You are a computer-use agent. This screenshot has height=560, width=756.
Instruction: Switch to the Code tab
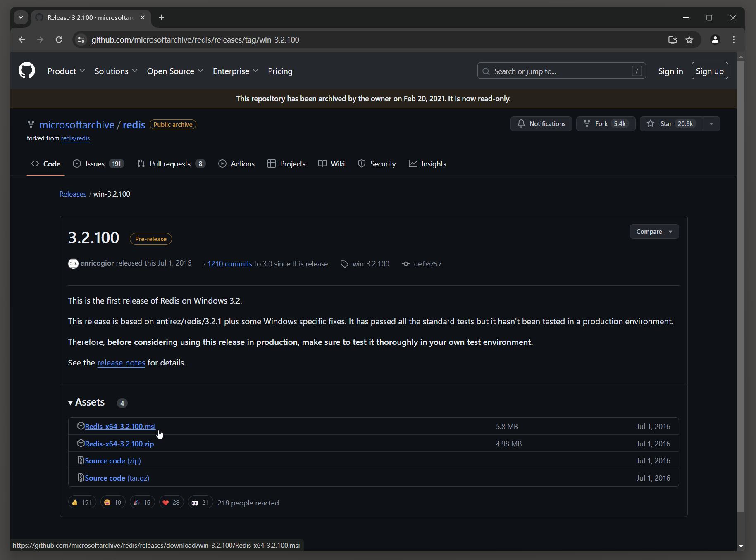46,164
